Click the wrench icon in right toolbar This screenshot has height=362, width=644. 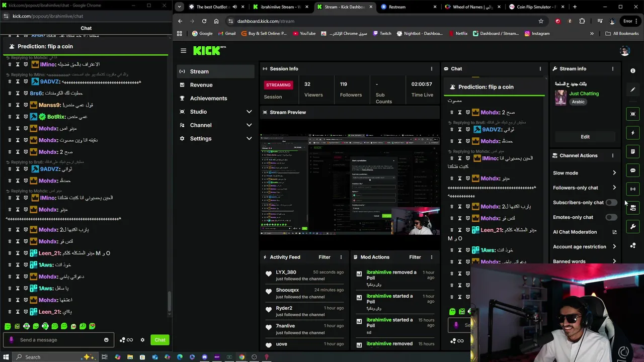633,227
